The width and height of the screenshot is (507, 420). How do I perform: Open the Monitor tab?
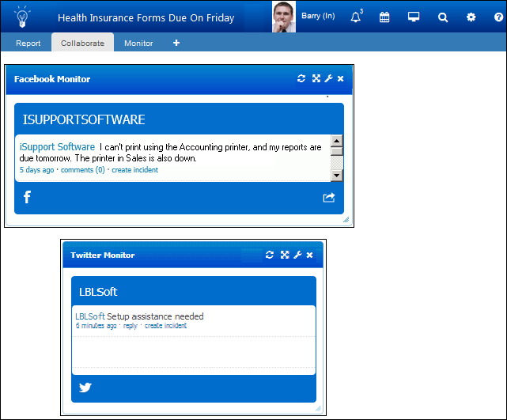(x=138, y=43)
